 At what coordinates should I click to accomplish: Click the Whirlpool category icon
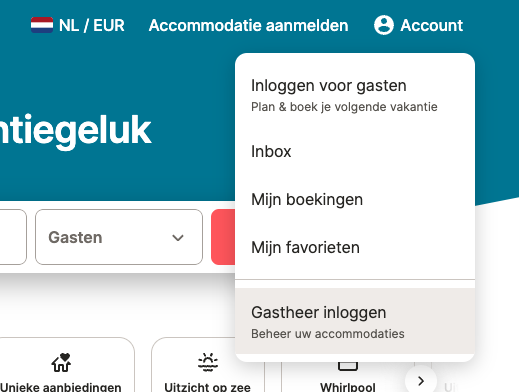[x=348, y=366]
